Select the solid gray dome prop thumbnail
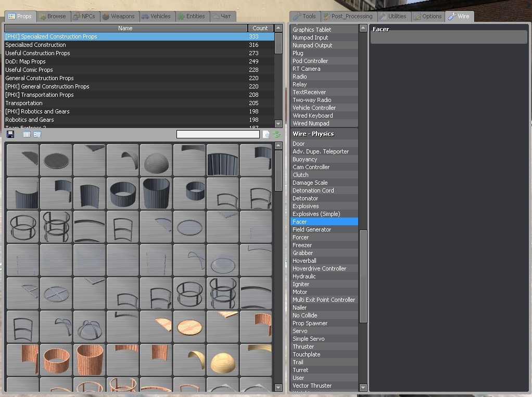This screenshot has height=397, width=532. 156,161
